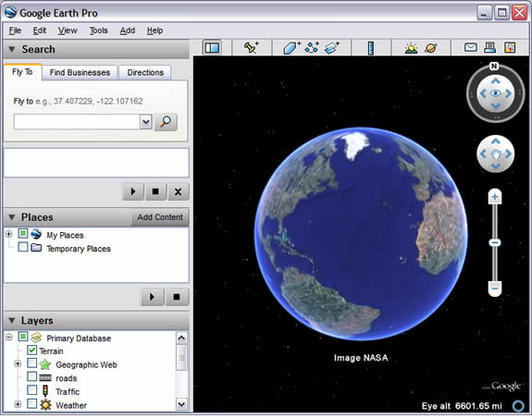Email the current view
Image resolution: width=532 pixels, height=418 pixels.
tap(471, 47)
